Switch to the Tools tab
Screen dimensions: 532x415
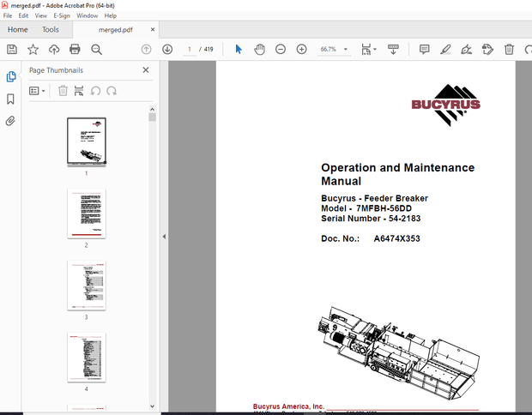[x=51, y=30]
